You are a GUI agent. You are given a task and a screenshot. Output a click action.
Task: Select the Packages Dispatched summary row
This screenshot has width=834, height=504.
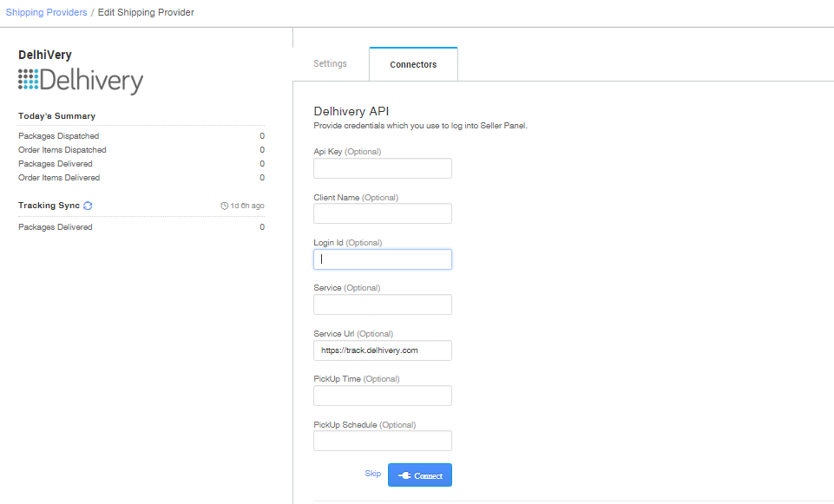pos(59,135)
